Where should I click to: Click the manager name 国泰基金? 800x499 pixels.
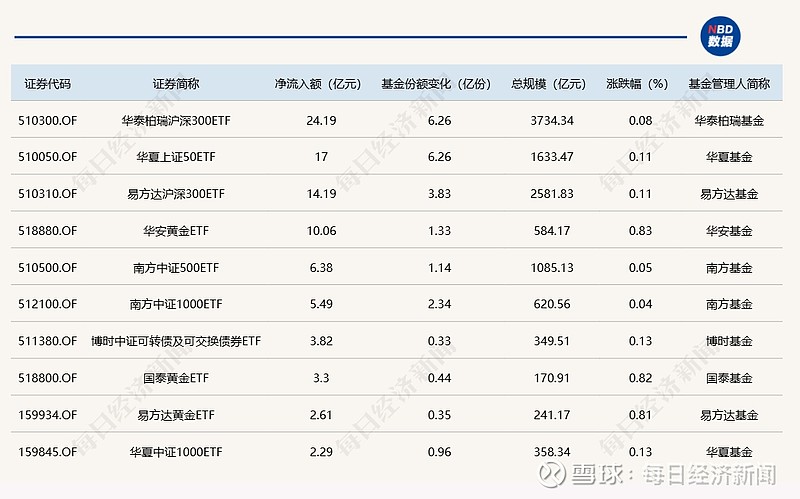(729, 378)
